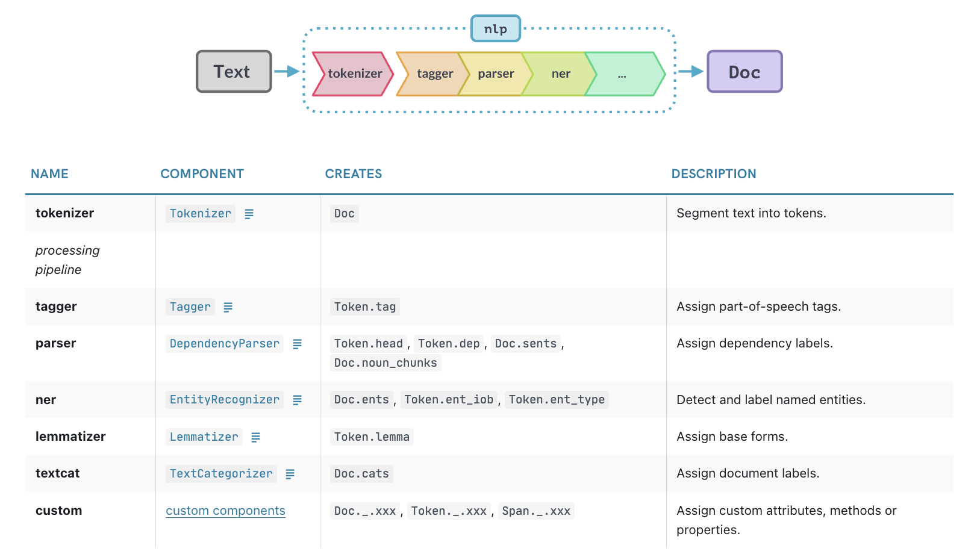The width and height of the screenshot is (977, 560).
Task: Click the nlp label on the diagram
Action: click(495, 29)
